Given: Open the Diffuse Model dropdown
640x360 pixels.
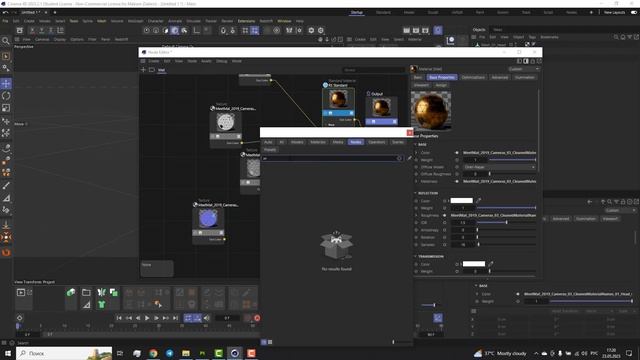Looking at the screenshot, I should 499,167.
